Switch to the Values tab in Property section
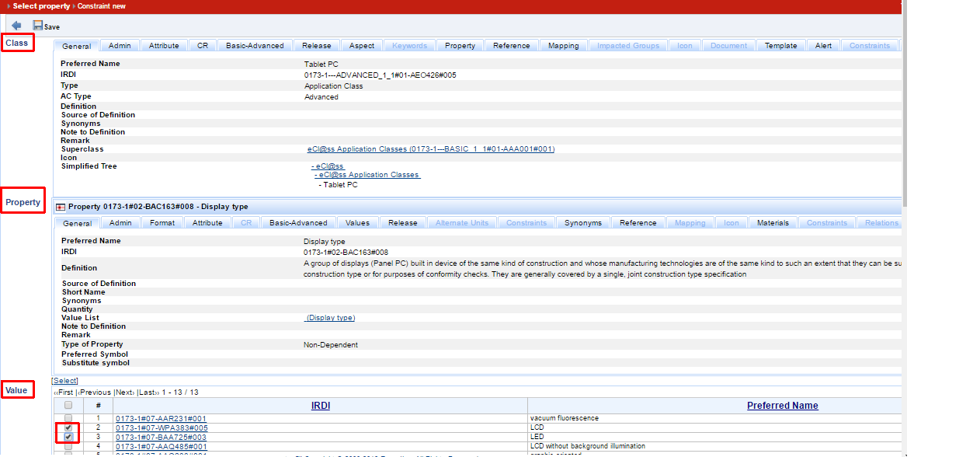Viewport: 980px width, 457px height. point(357,223)
